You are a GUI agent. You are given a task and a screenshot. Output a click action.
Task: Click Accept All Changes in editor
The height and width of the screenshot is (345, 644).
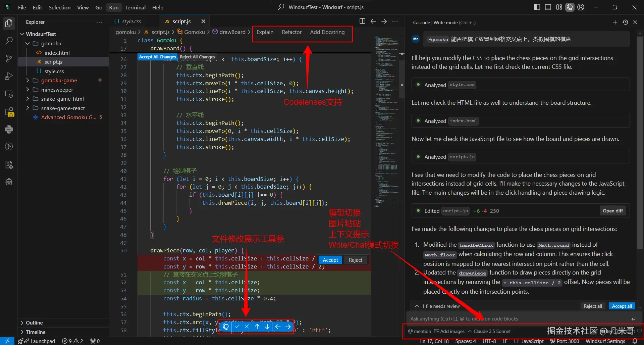[157, 57]
